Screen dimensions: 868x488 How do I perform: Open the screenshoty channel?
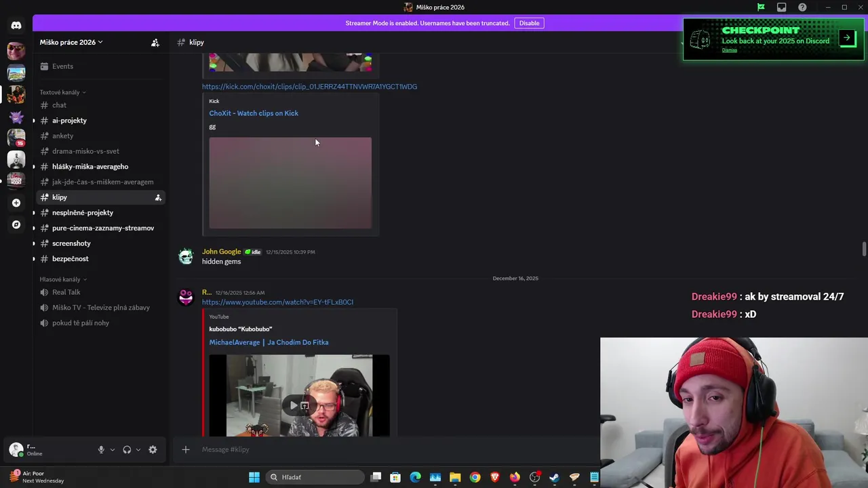100,243
